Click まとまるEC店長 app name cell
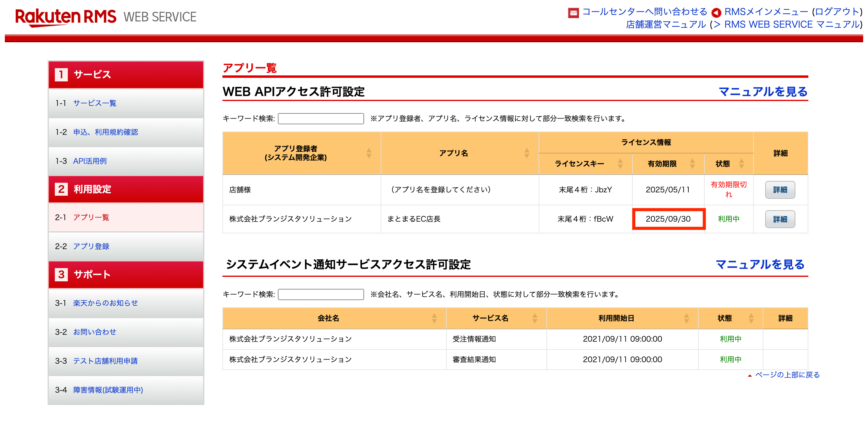The image size is (868, 424). click(x=460, y=219)
